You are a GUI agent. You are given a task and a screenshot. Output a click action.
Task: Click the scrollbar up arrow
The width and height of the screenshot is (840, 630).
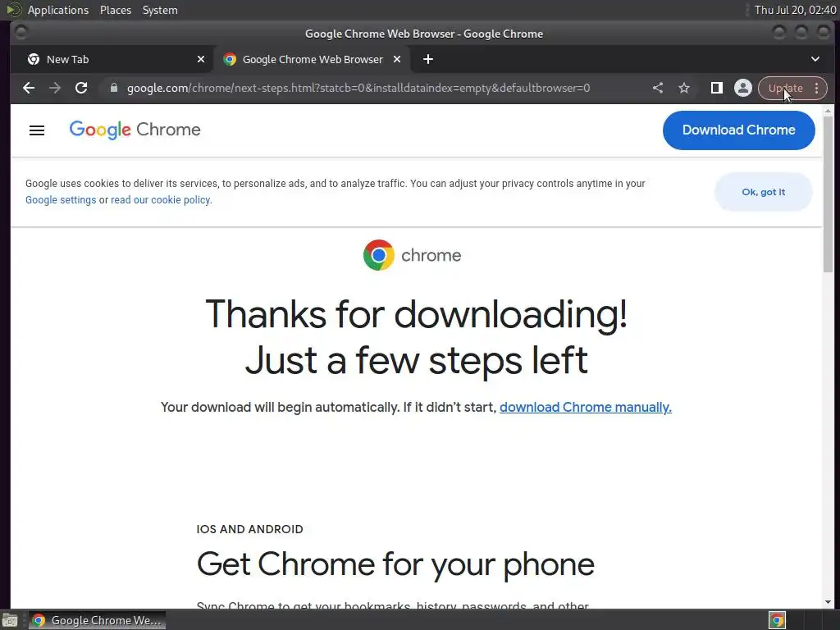coord(829,111)
